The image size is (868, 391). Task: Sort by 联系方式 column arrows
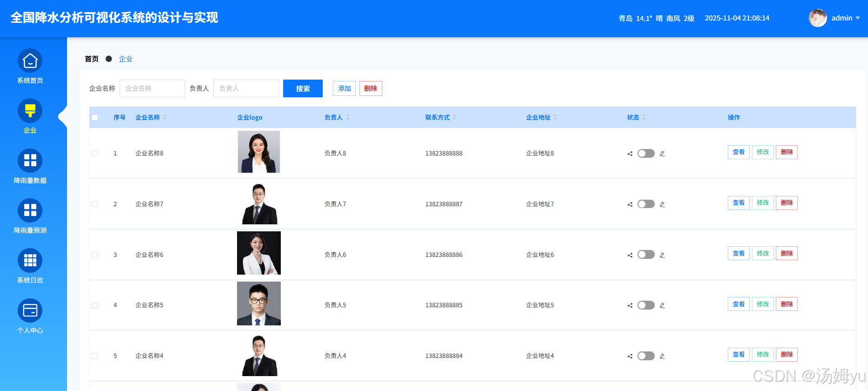[x=454, y=117]
